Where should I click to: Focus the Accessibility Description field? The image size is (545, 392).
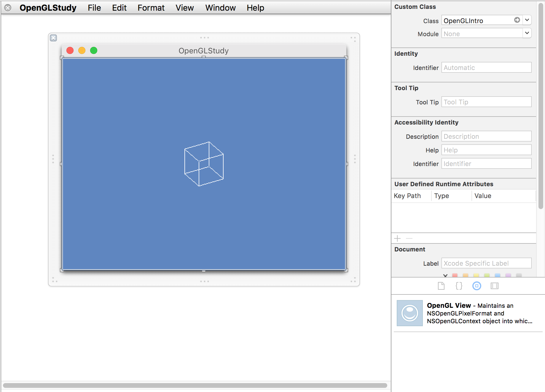click(x=486, y=136)
